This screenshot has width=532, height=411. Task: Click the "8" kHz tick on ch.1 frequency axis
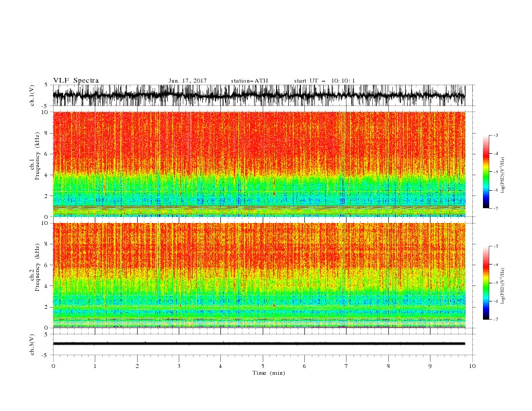coord(46,133)
